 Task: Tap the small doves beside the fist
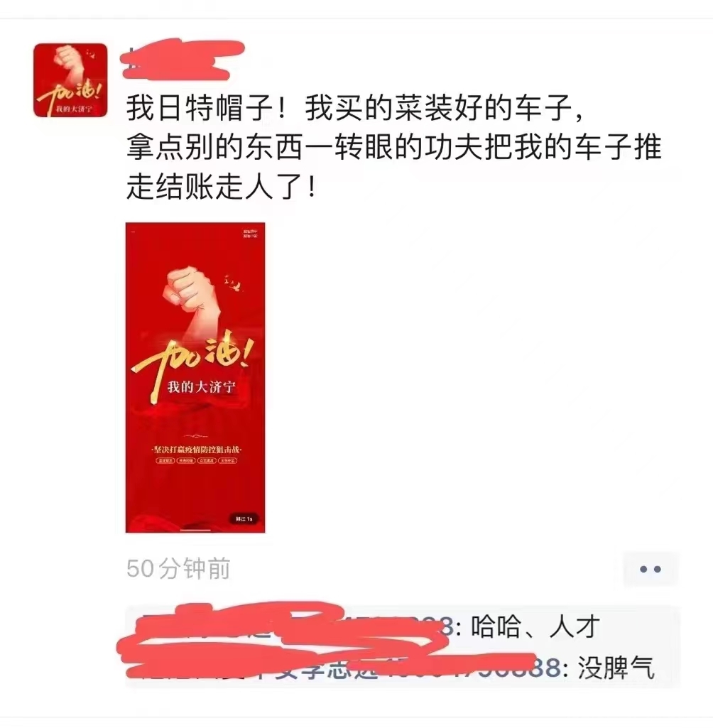pos(232,282)
